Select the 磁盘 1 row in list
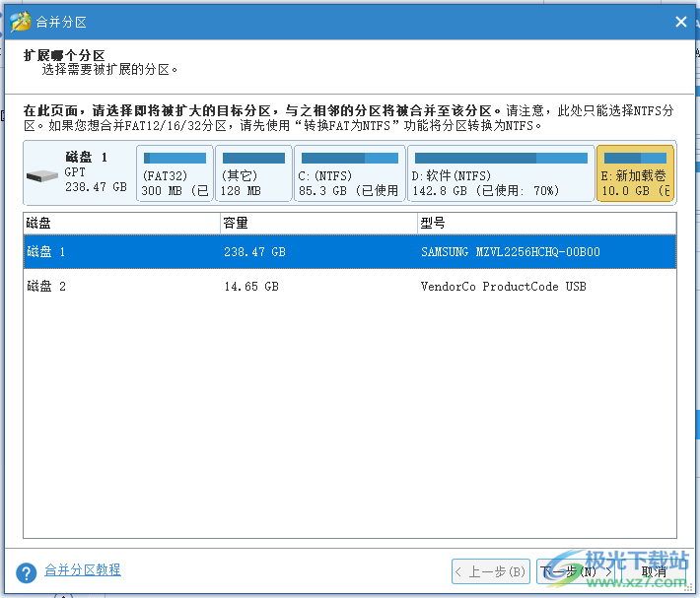 pos(350,252)
